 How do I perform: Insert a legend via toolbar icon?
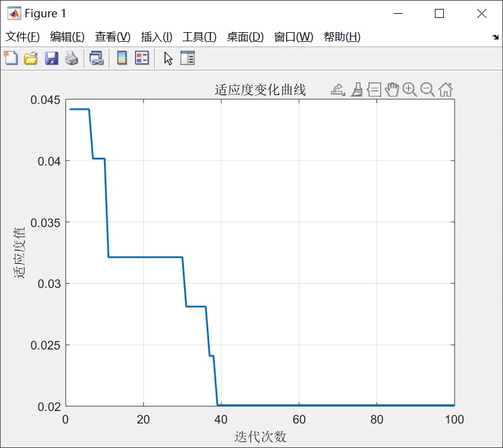pos(142,59)
